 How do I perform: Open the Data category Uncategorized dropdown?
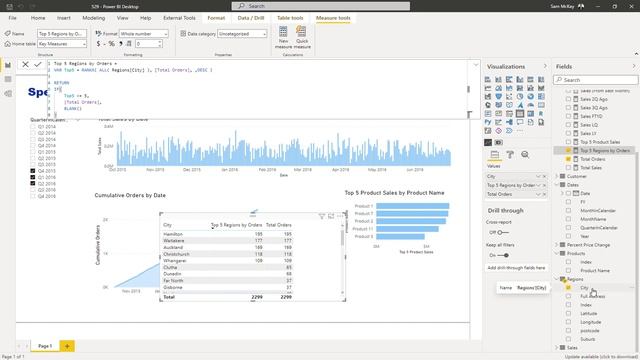[242, 33]
